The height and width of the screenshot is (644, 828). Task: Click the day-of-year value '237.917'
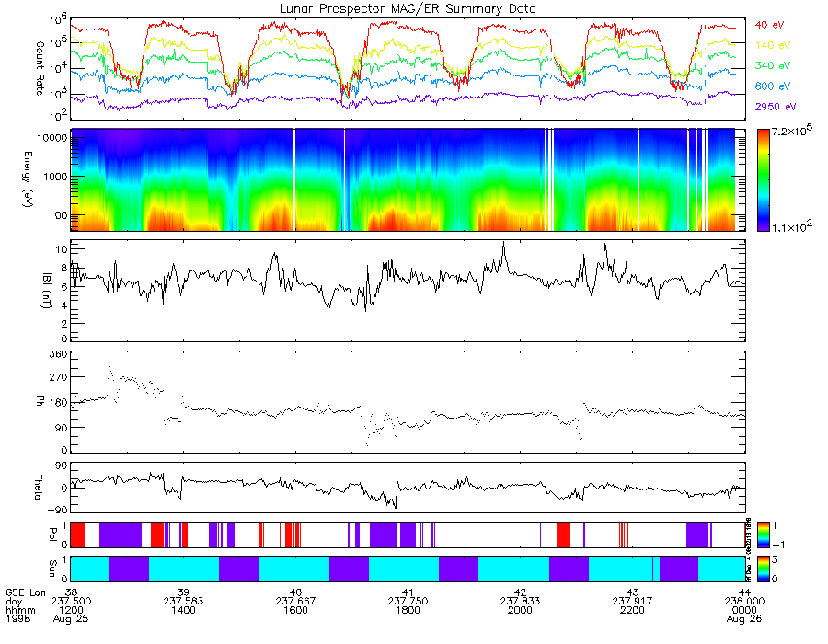click(x=632, y=602)
